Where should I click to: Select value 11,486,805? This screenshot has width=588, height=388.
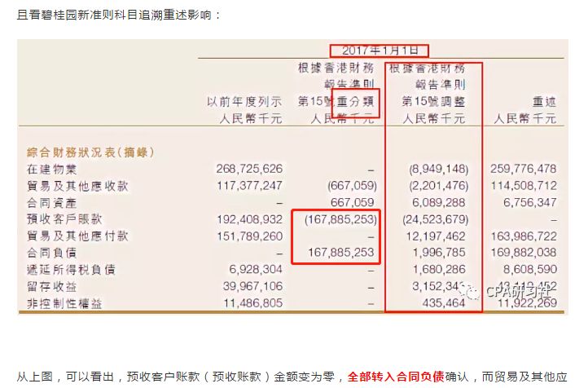253,303
